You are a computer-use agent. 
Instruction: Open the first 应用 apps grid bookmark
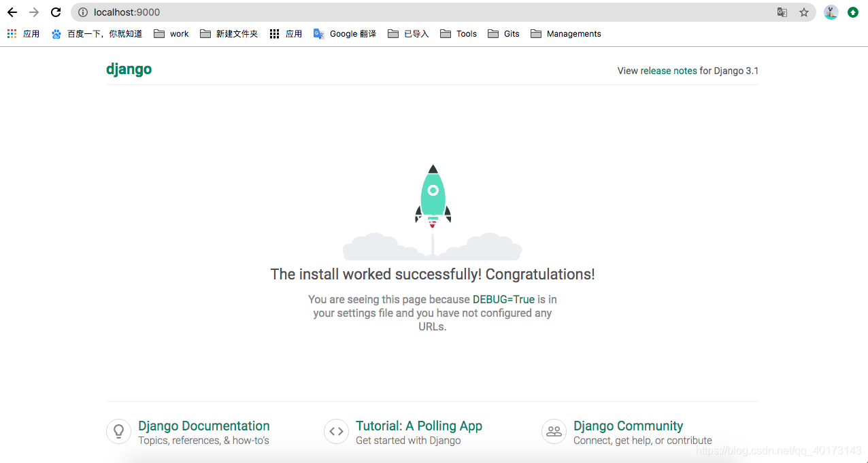coord(23,33)
